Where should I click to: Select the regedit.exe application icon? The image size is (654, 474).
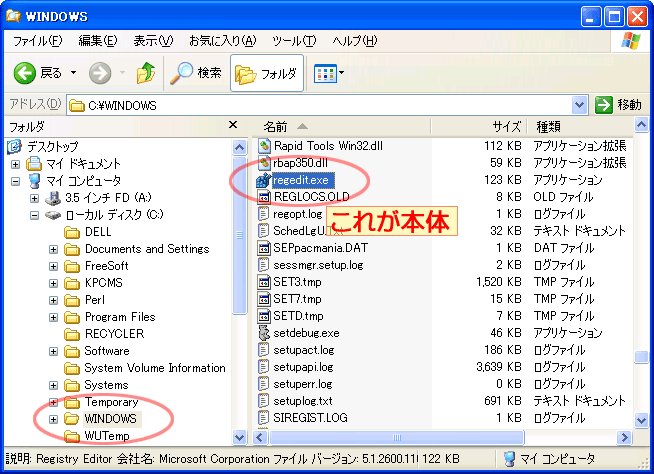[263, 180]
